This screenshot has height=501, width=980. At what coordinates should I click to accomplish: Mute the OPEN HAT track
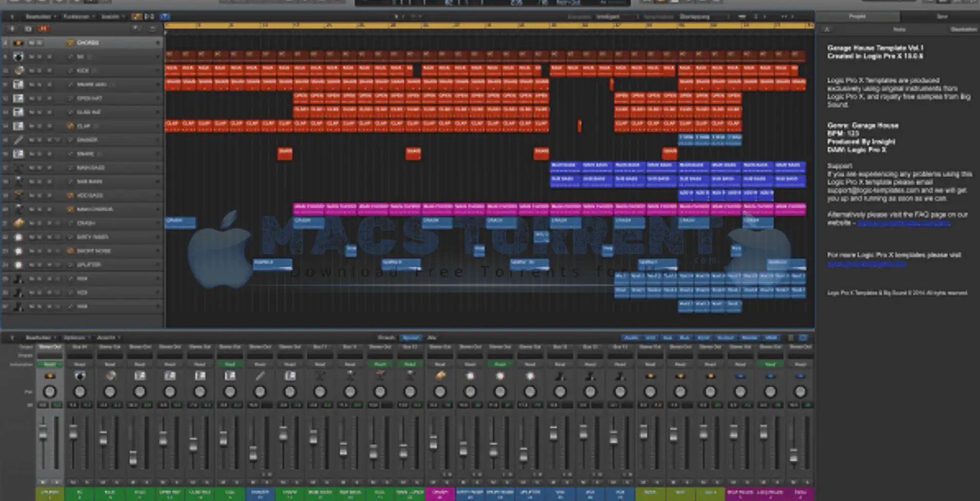(32, 98)
